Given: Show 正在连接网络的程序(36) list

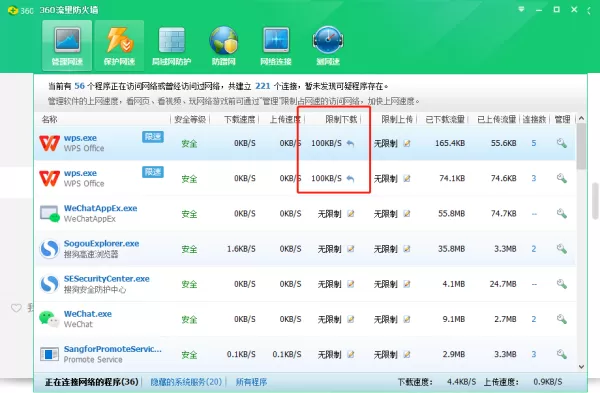Looking at the screenshot, I should point(91,382).
